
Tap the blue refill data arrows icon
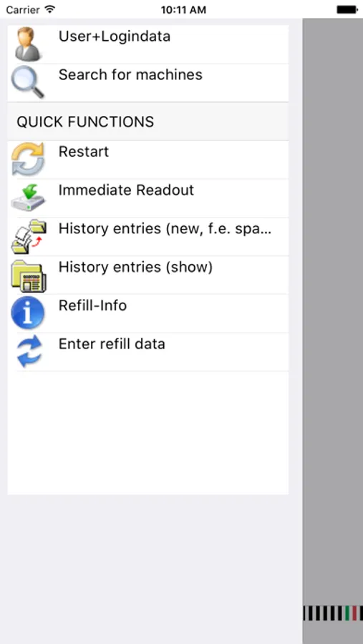pyautogui.click(x=28, y=351)
